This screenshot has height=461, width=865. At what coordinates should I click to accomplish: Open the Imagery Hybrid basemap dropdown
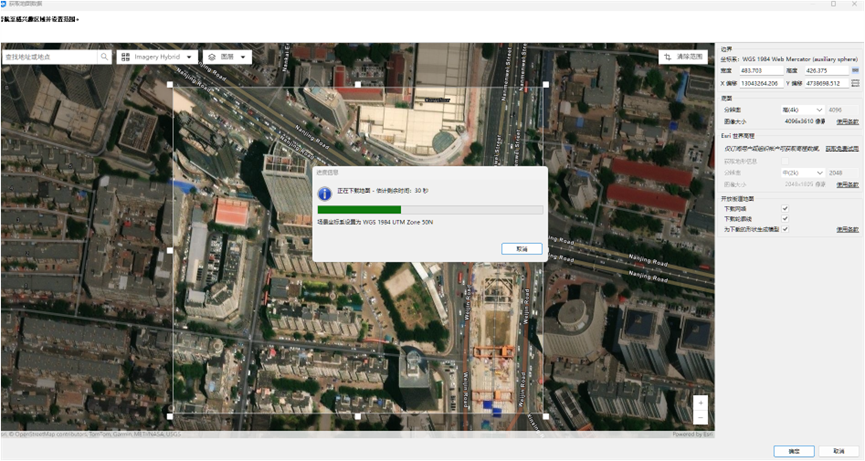157,57
